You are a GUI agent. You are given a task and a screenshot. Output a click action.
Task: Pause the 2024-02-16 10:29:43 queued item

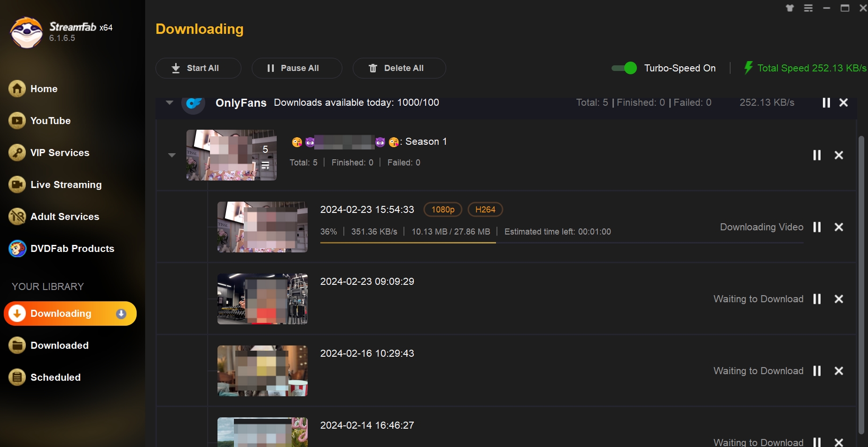[x=817, y=371]
